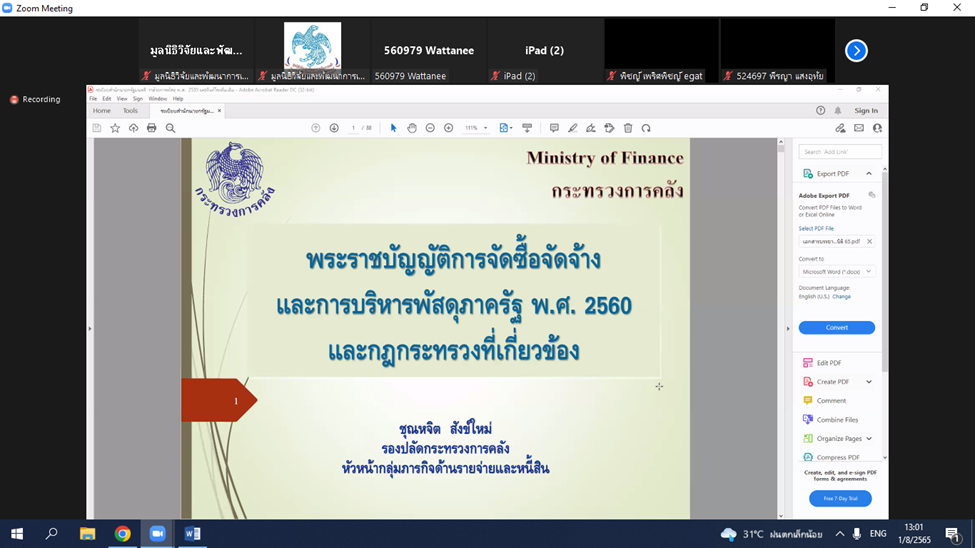The height and width of the screenshot is (548, 975).
Task: Select the 560979 Wattanee participant tile
Action: click(x=428, y=50)
